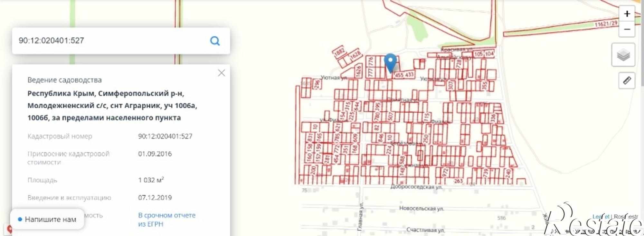This screenshot has width=644, height=236.
Task: Click the search magnifier icon
Action: [215, 41]
